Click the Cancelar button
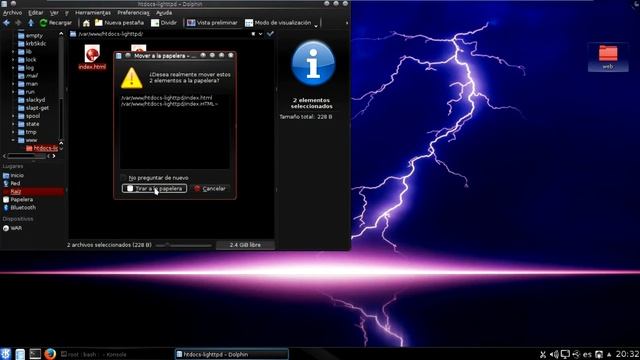 tap(210, 189)
